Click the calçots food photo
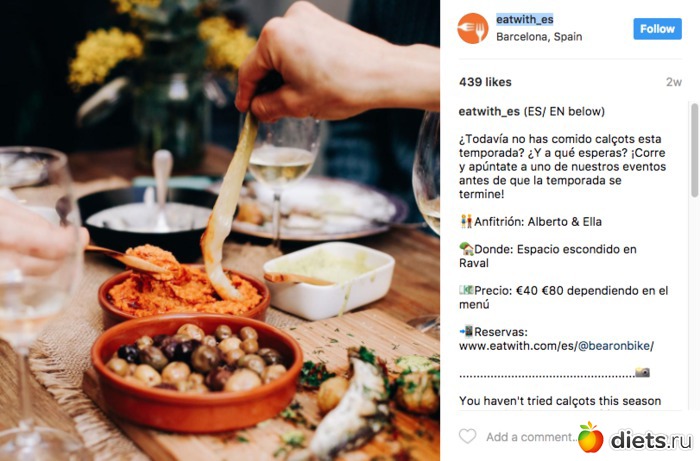The width and height of the screenshot is (700, 461). coord(220,230)
